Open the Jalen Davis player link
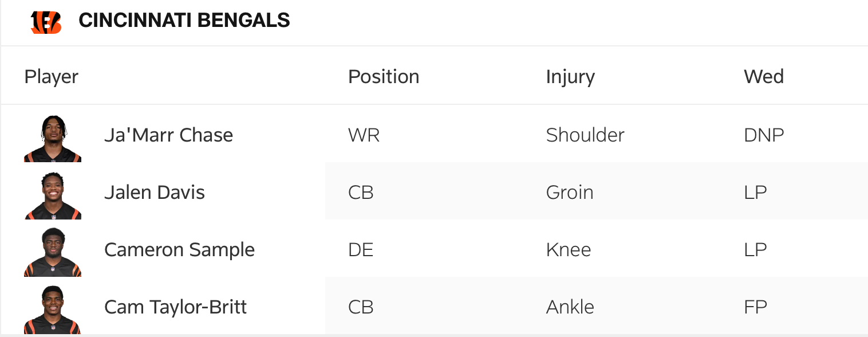 pos(155,193)
